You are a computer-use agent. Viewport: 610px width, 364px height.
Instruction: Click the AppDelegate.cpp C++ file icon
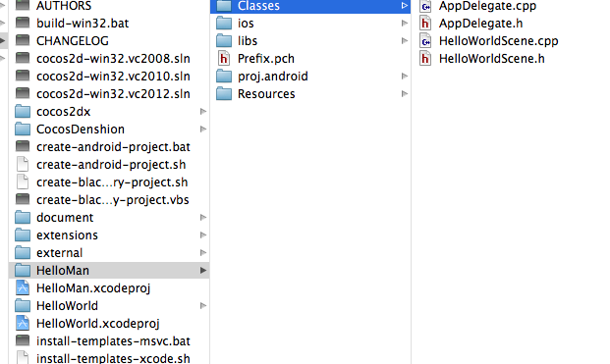click(425, 6)
